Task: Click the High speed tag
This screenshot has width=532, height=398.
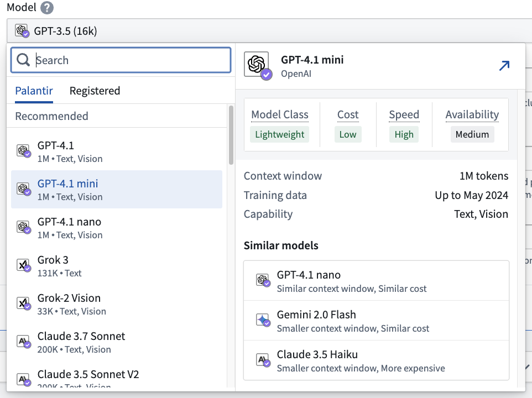Action: click(404, 134)
